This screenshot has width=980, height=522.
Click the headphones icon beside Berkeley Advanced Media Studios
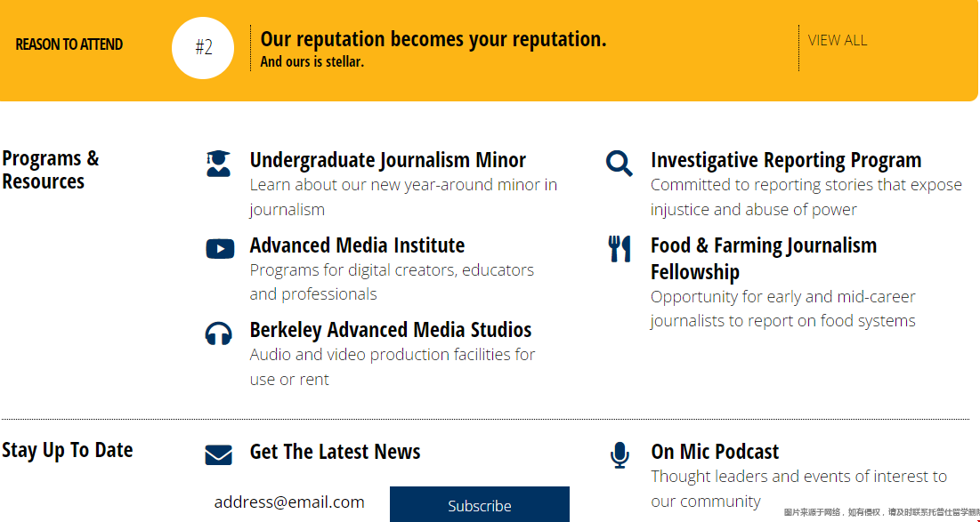click(219, 333)
